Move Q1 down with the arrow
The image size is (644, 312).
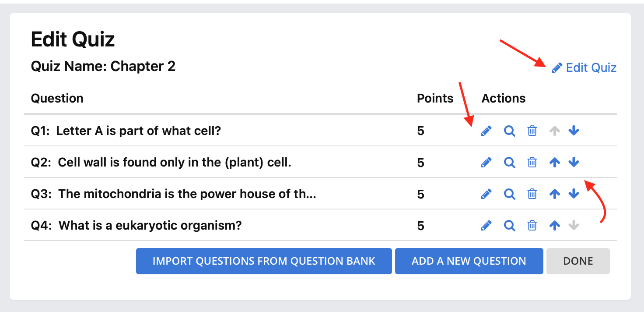pos(574,131)
